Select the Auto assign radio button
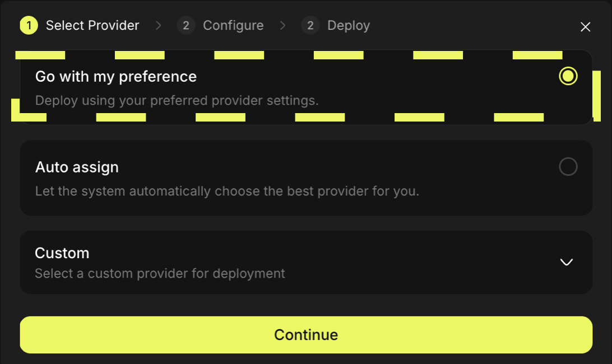The width and height of the screenshot is (612, 364). pyautogui.click(x=568, y=166)
